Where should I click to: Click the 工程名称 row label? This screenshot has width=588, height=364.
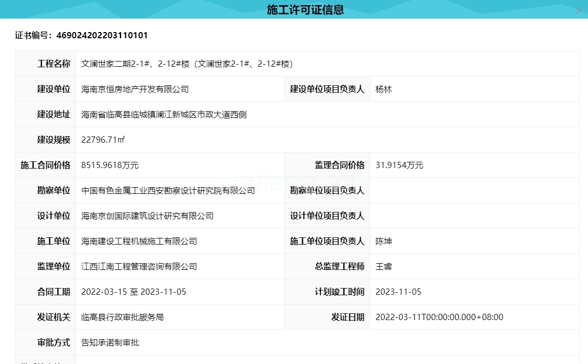(53, 64)
